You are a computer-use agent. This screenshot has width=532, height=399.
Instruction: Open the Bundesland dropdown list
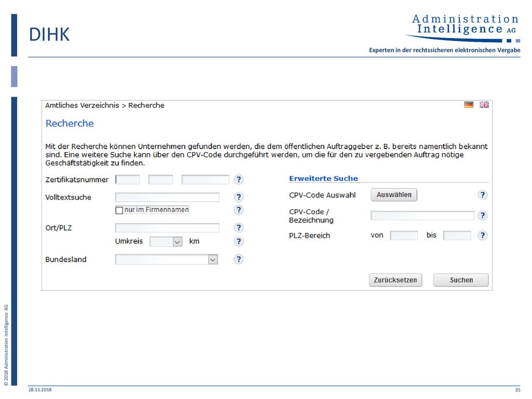pos(212,260)
